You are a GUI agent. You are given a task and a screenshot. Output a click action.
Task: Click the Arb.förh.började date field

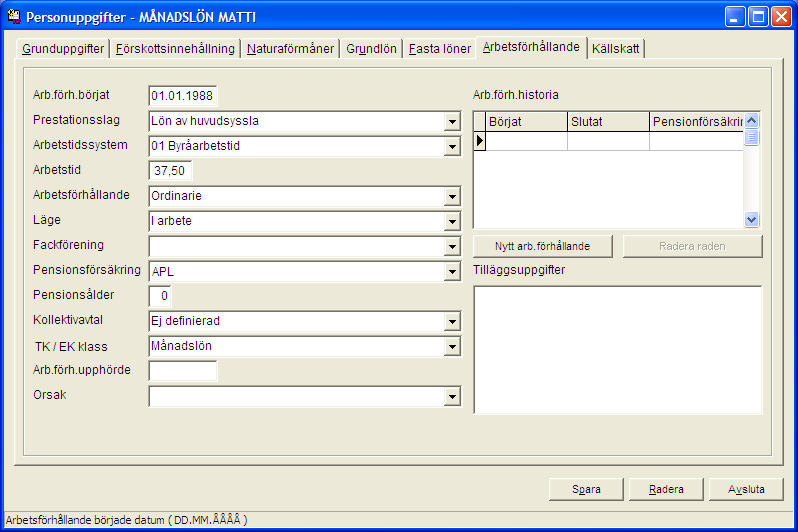pyautogui.click(x=183, y=96)
